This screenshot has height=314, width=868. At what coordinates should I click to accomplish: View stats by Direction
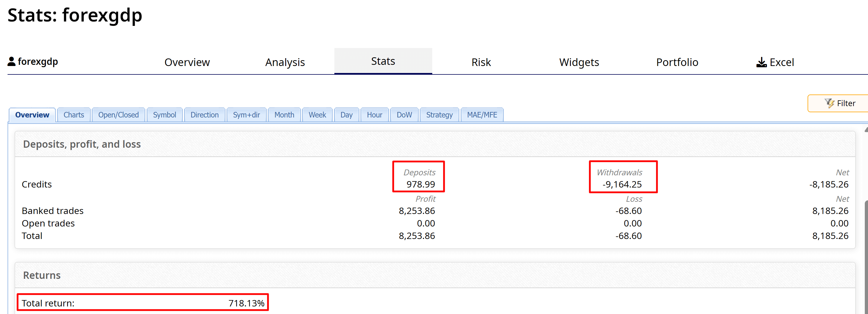pos(205,115)
